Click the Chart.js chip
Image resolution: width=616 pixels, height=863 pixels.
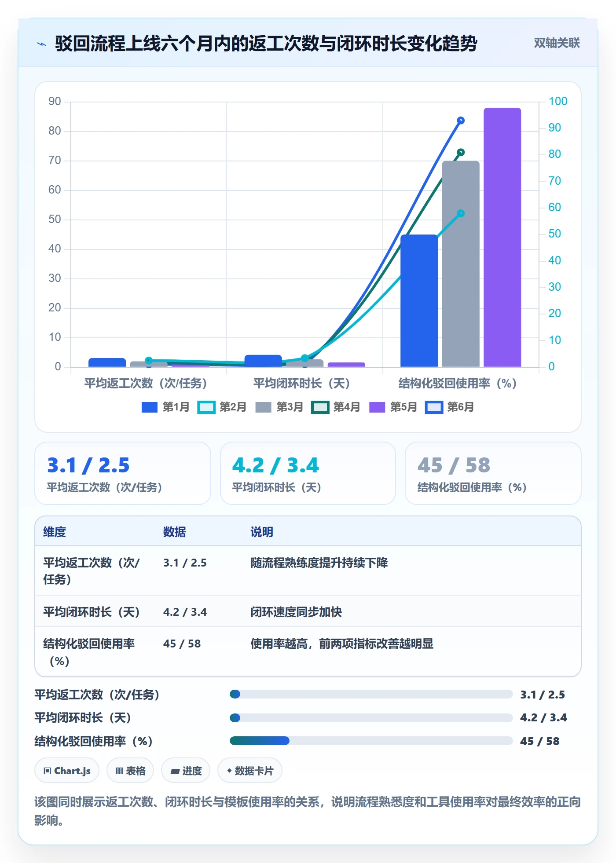pyautogui.click(x=67, y=771)
